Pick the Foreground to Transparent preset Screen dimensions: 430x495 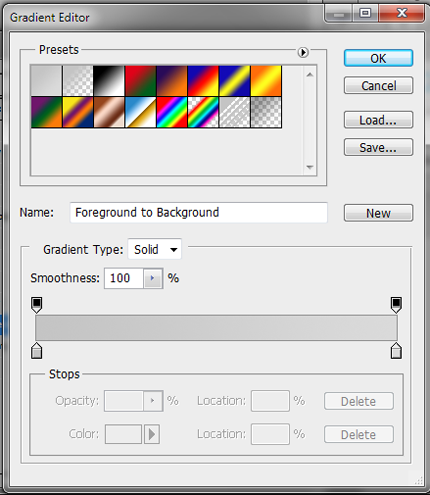[77, 81]
